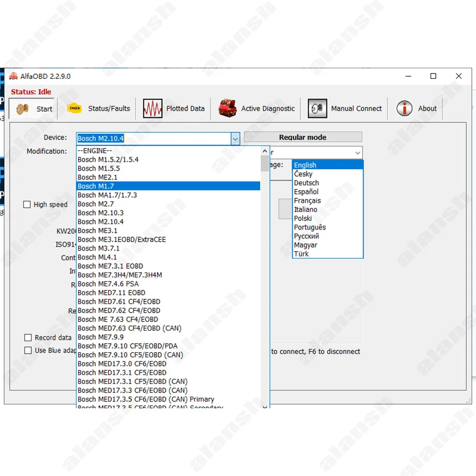The height and width of the screenshot is (476, 476).
Task: Click the AlfaOBD car icon in title bar
Action: click(13, 76)
